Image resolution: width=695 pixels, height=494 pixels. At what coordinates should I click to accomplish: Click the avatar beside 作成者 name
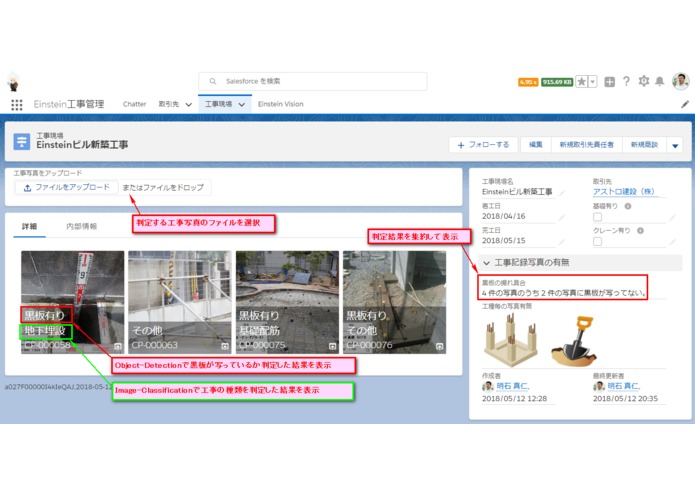tap(488, 386)
